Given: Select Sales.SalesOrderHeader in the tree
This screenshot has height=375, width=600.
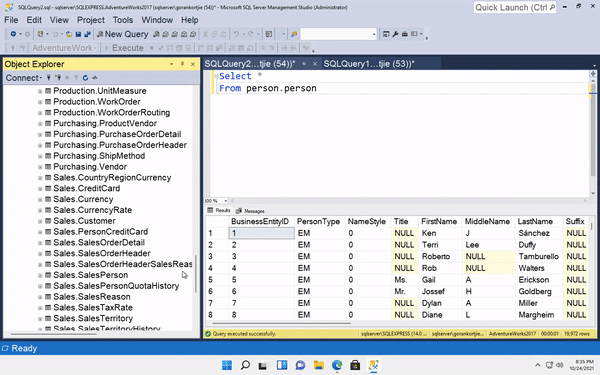Looking at the screenshot, I should pos(102,253).
